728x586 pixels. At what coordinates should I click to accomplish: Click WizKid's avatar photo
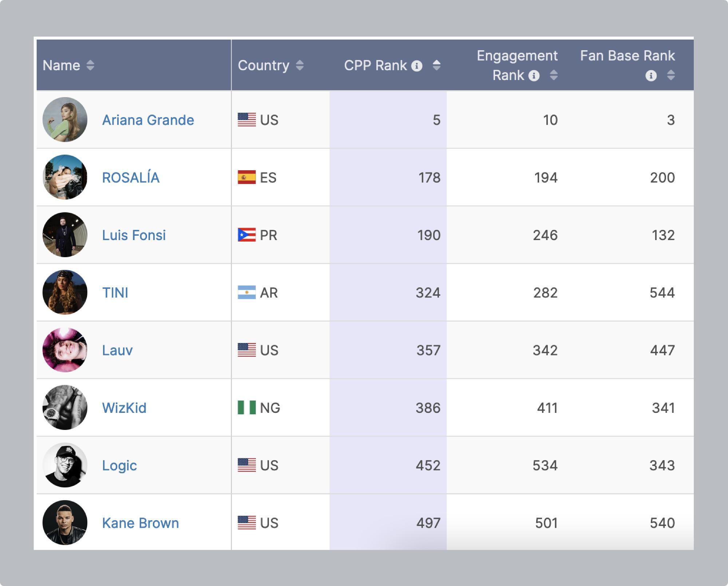coord(65,407)
